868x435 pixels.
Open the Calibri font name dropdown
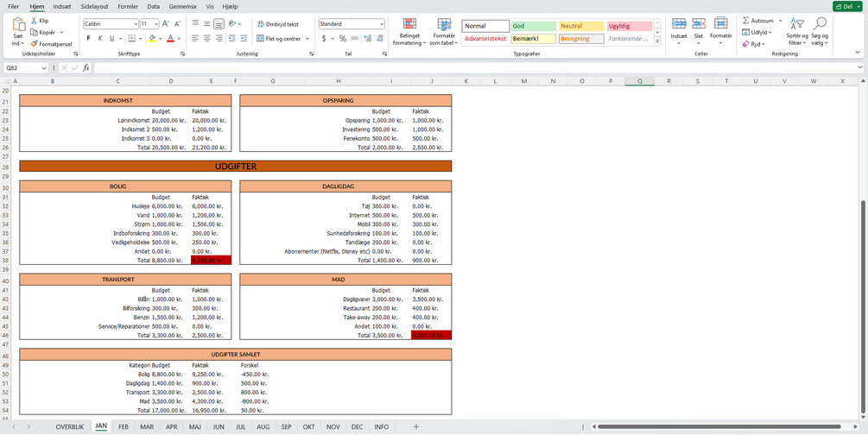click(136, 24)
